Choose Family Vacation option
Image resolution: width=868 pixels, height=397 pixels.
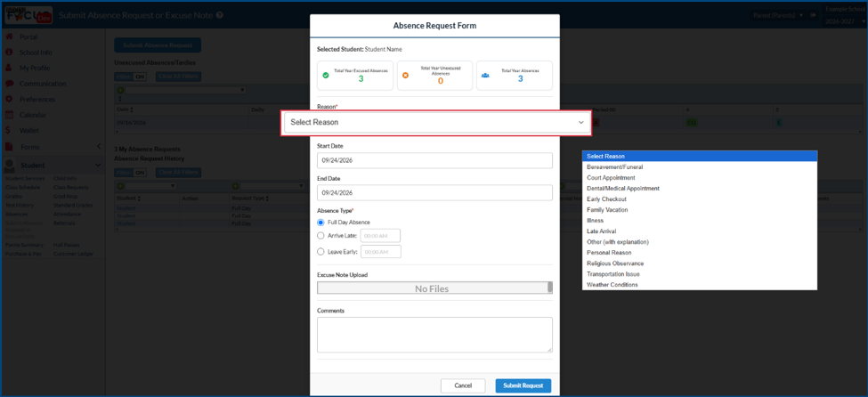click(700, 210)
